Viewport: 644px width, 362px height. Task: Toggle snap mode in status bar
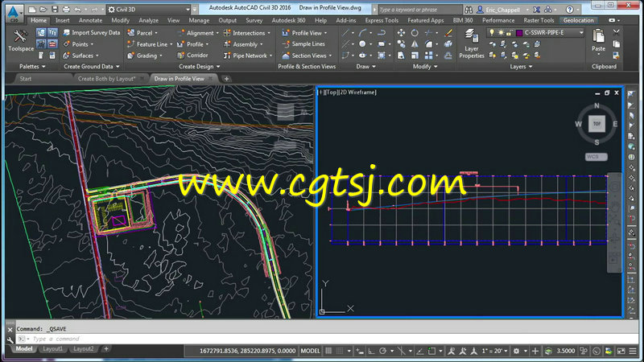[x=340, y=351]
